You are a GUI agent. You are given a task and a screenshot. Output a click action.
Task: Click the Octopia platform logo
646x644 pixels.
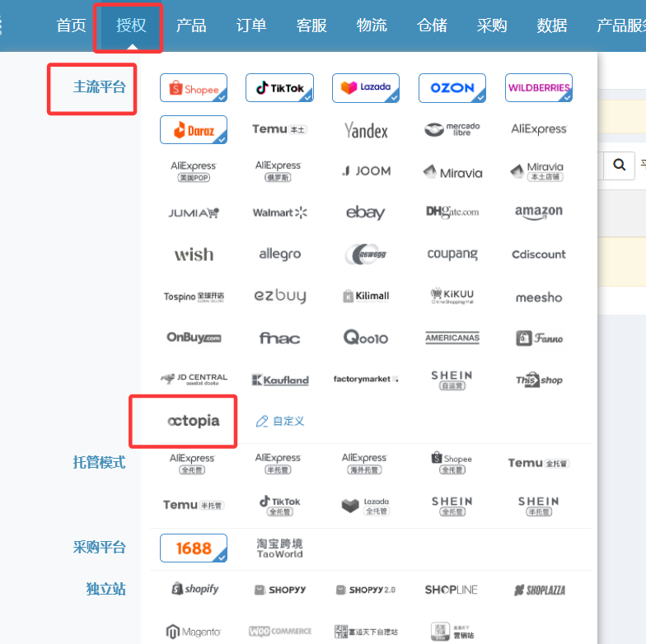[x=193, y=421]
